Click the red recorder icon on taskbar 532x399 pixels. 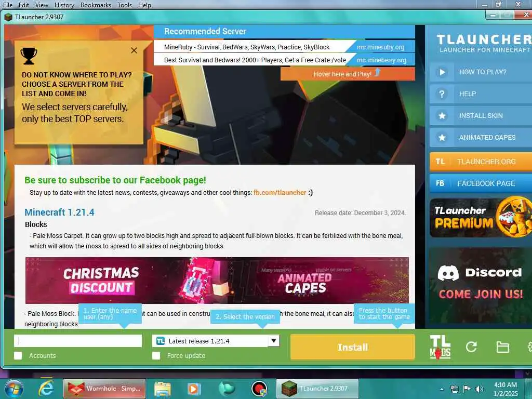259,389
